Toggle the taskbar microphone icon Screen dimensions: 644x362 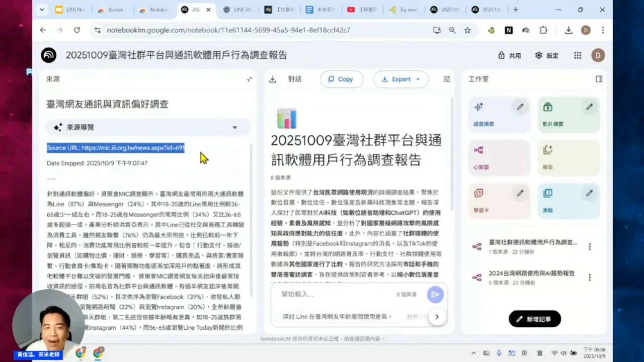[x=499, y=353]
